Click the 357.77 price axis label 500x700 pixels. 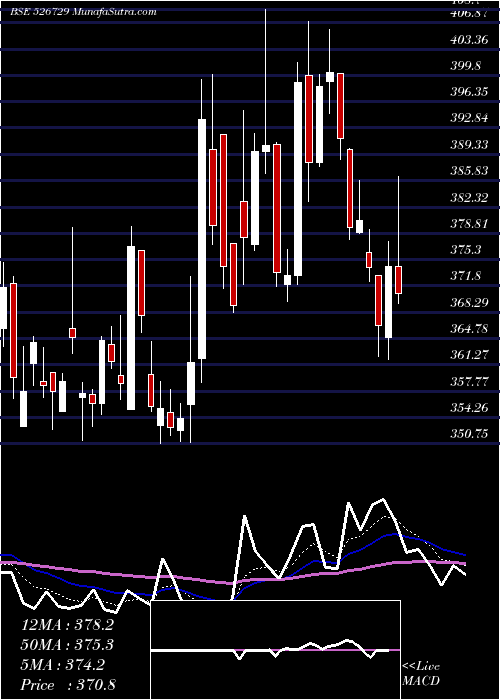point(469,381)
